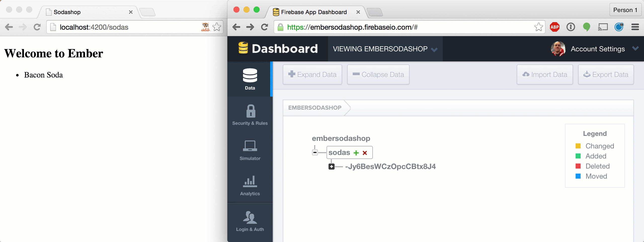
Task: Bookmark the Firebase page with the star
Action: 538,27
